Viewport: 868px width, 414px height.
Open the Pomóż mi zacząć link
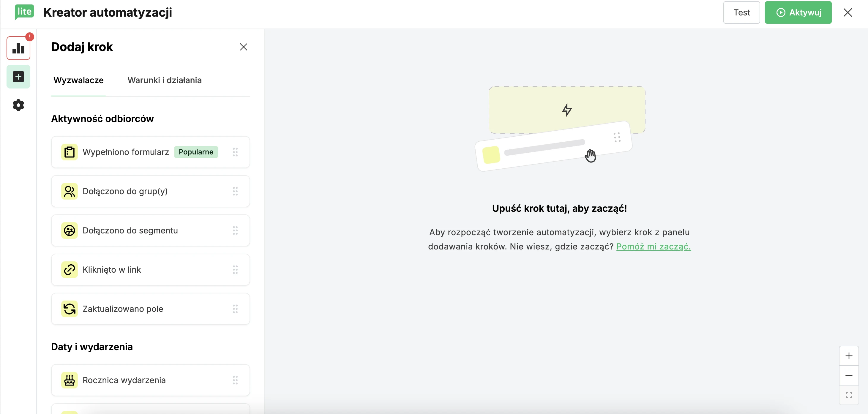coord(653,246)
